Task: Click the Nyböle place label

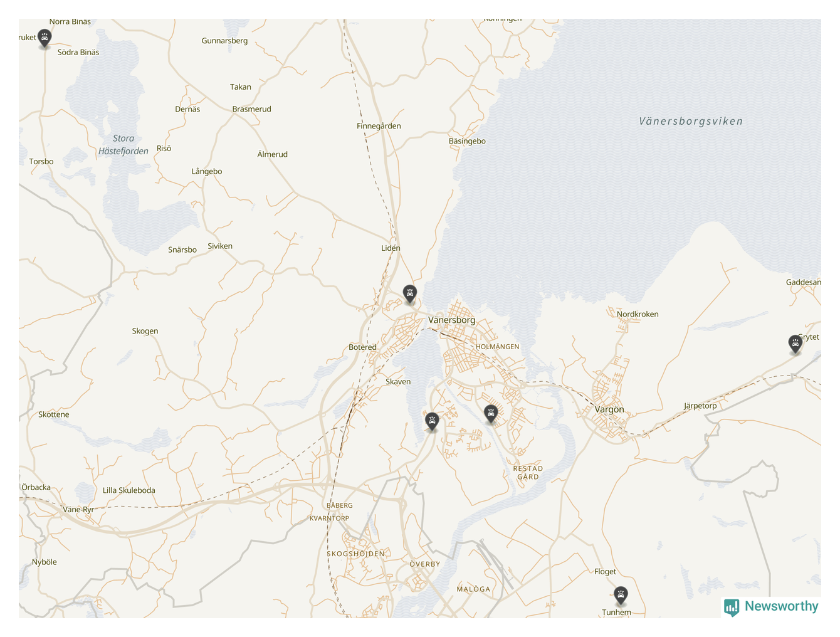Action: [45, 562]
